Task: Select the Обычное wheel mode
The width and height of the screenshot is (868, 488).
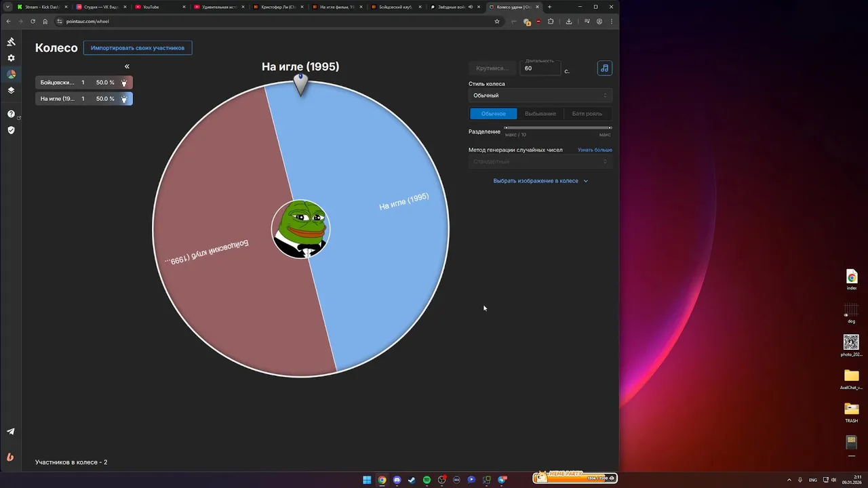Action: [493, 114]
